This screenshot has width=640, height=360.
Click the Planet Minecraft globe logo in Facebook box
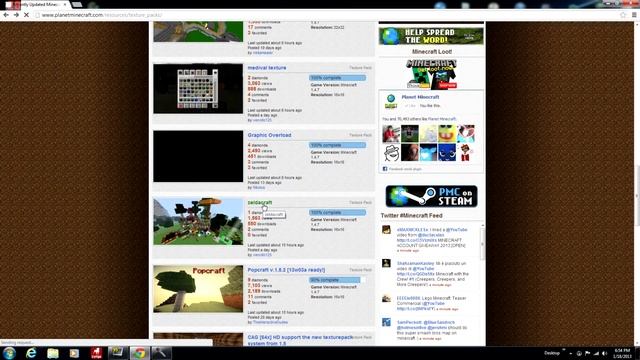tap(391, 101)
